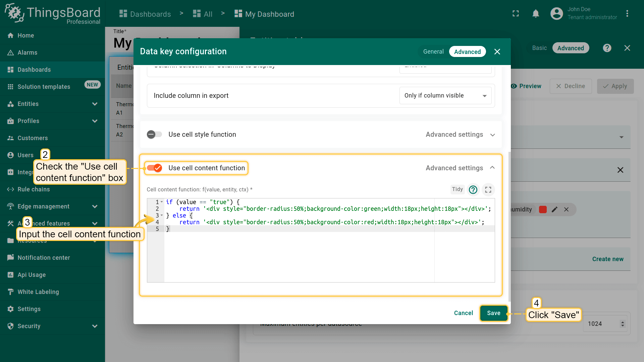644x362 pixels.
Task: Edit the humidity key pencil icon
Action: pyautogui.click(x=554, y=209)
